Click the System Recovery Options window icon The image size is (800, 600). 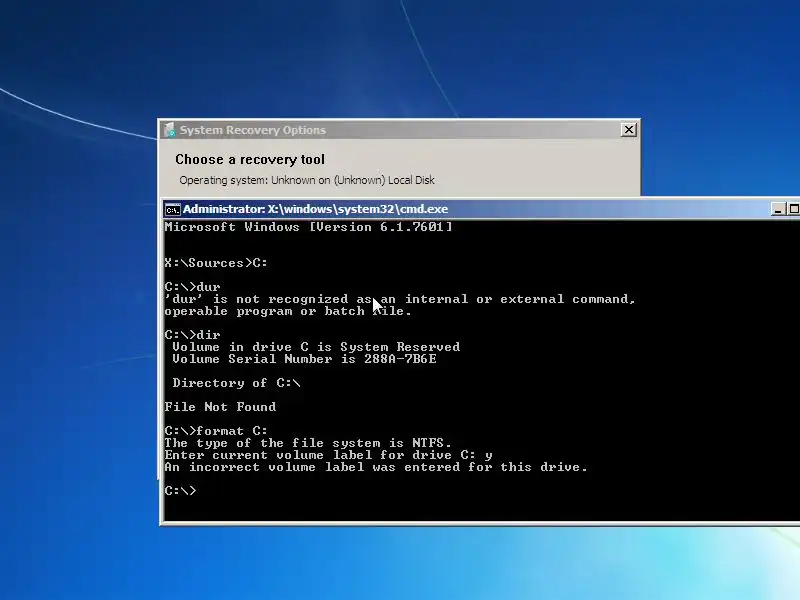(169, 130)
